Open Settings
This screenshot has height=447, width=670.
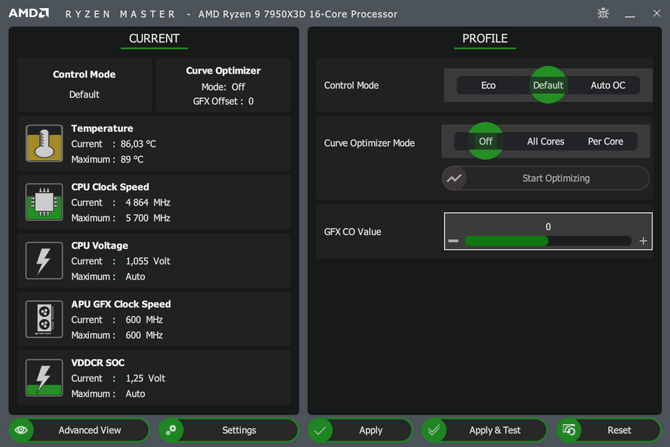[x=229, y=430]
